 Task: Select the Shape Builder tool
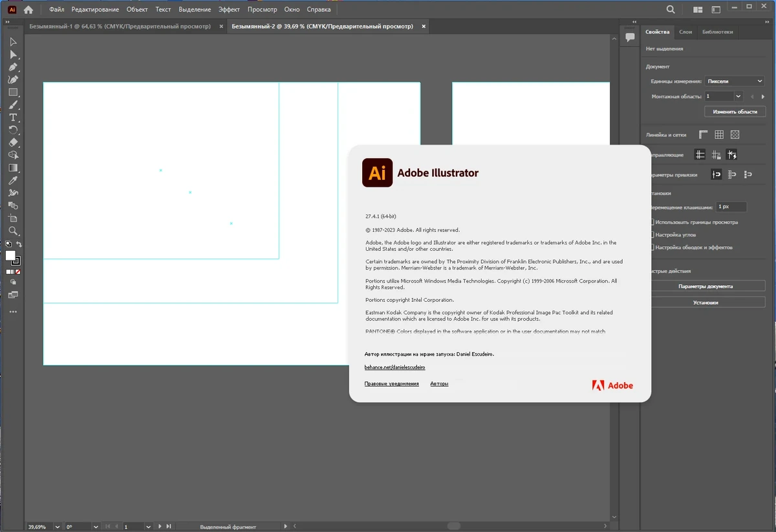(x=13, y=155)
